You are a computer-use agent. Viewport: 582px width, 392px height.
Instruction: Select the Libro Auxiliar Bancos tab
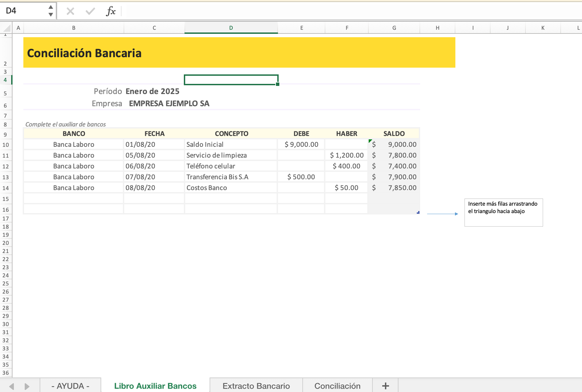pos(155,386)
